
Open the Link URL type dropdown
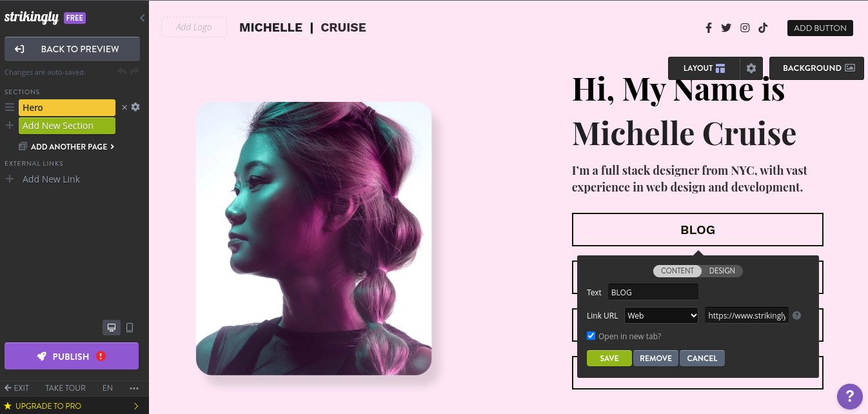point(661,315)
